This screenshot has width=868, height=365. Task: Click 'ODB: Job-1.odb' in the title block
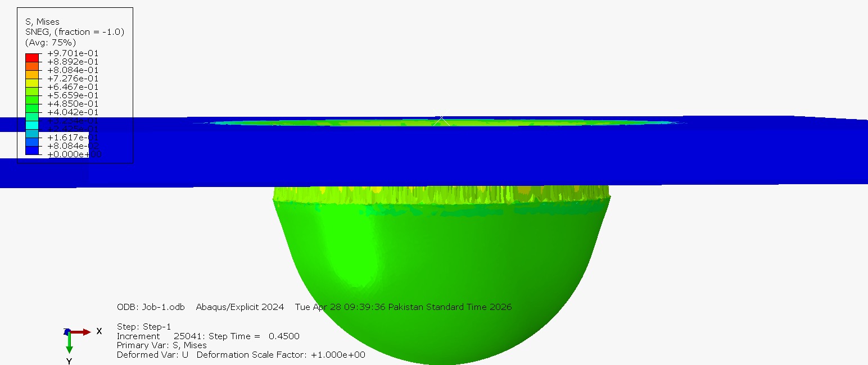pos(151,307)
